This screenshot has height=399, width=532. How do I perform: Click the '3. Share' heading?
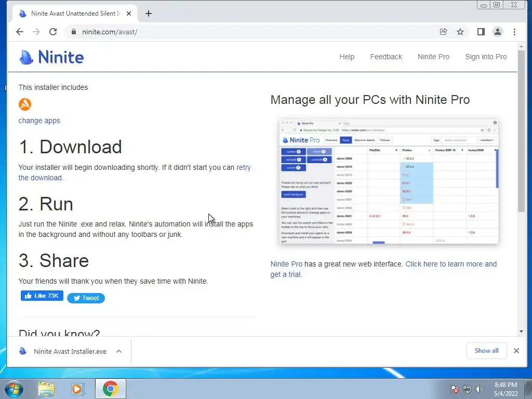click(x=54, y=260)
